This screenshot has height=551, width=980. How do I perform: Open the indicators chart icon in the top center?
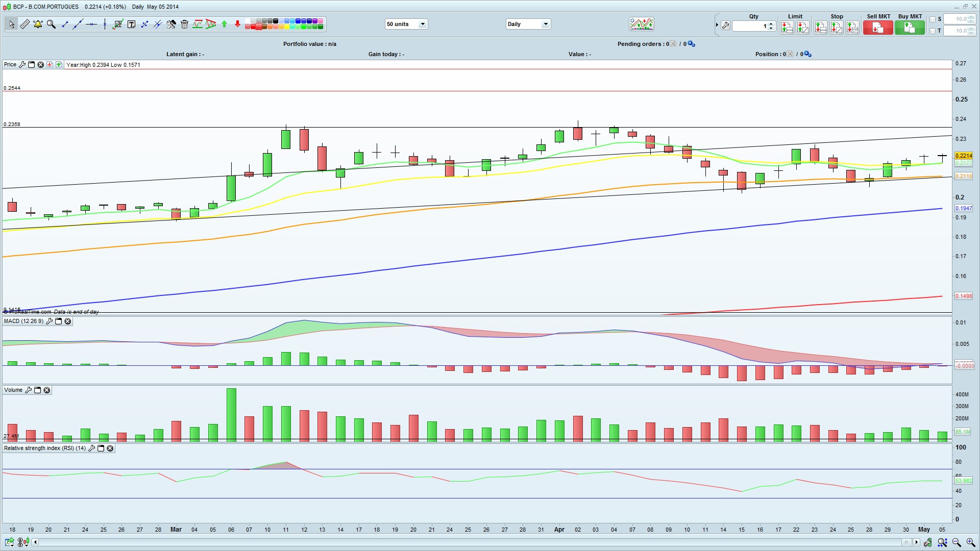[x=641, y=24]
